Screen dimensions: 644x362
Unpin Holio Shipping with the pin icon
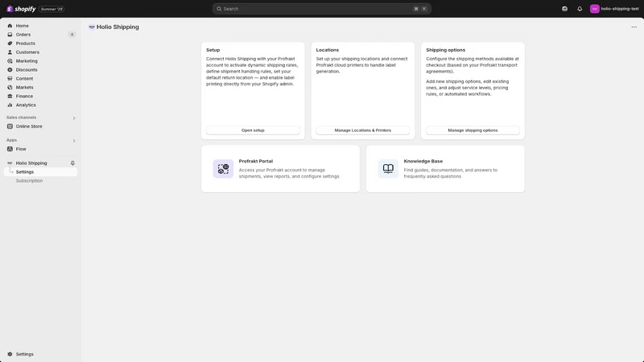coord(72,163)
